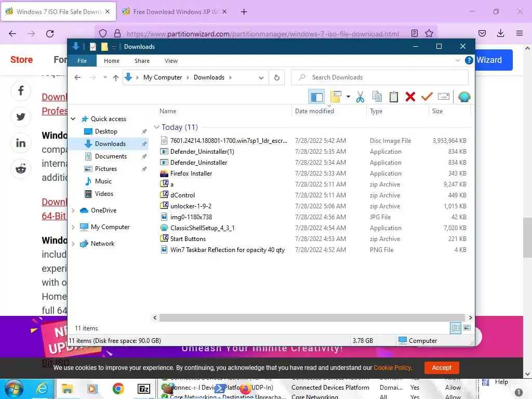This screenshot has width=532, height=399.
Task: Open the dropdown arrow beside new folder icon
Action: pyautogui.click(x=348, y=97)
